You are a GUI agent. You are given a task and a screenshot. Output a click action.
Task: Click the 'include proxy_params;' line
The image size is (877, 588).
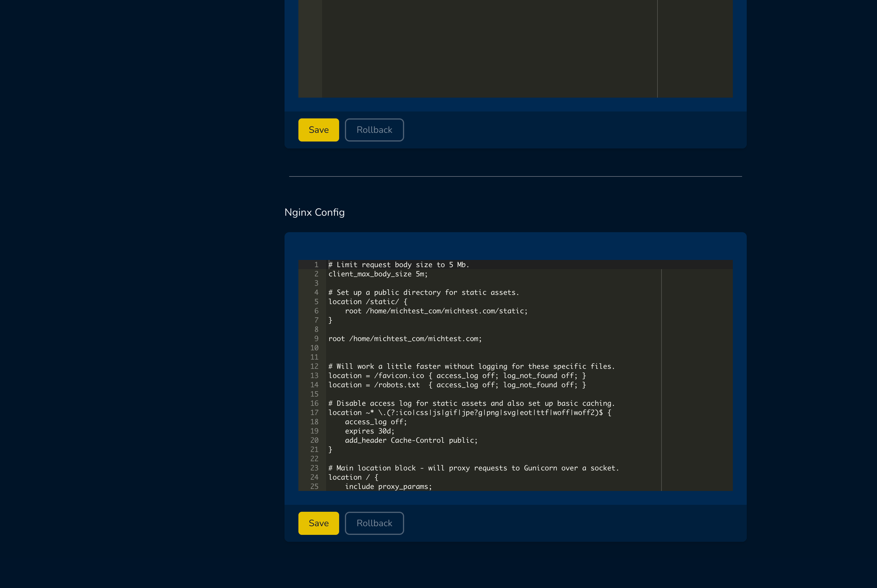[388, 486]
